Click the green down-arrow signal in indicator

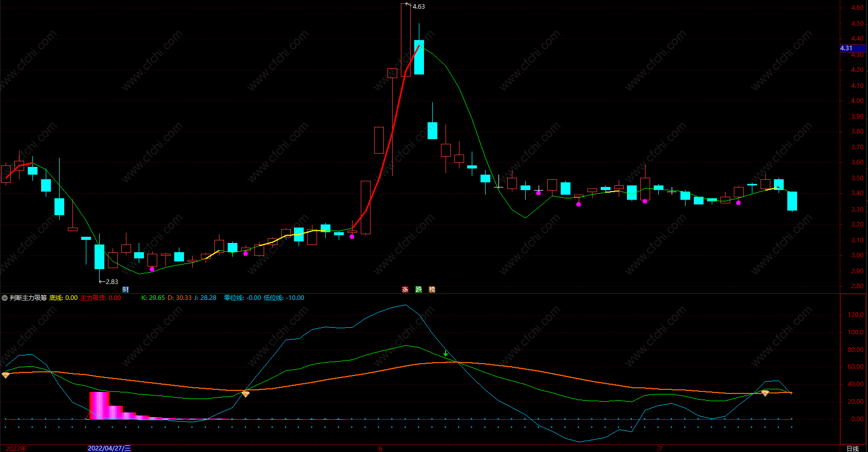[446, 353]
